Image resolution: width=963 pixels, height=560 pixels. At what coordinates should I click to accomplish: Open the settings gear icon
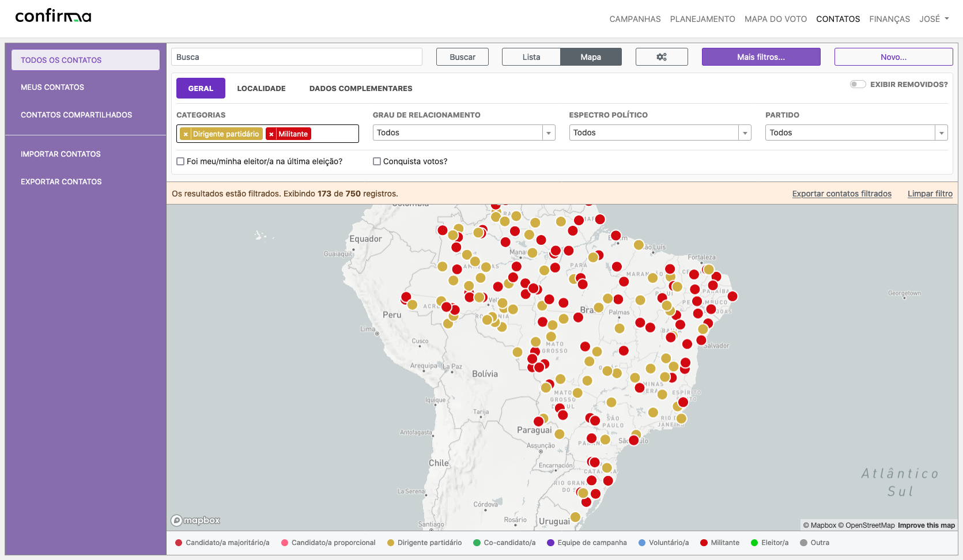point(661,56)
